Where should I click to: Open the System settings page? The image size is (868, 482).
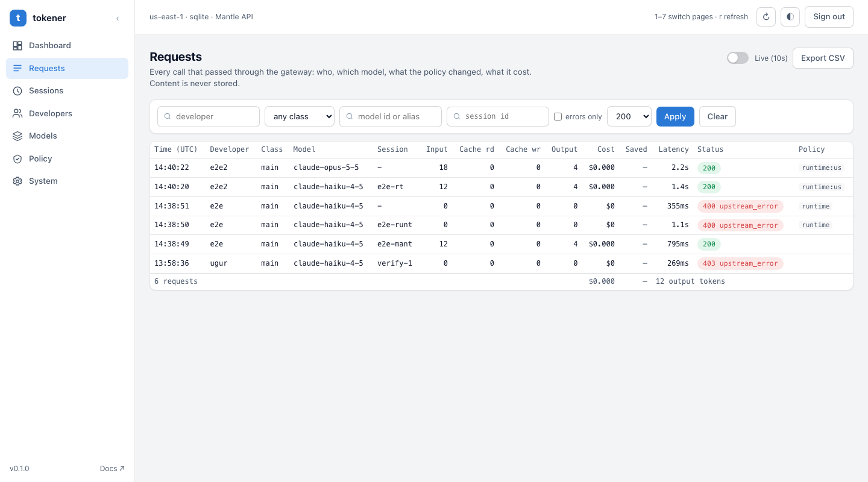pos(67,181)
